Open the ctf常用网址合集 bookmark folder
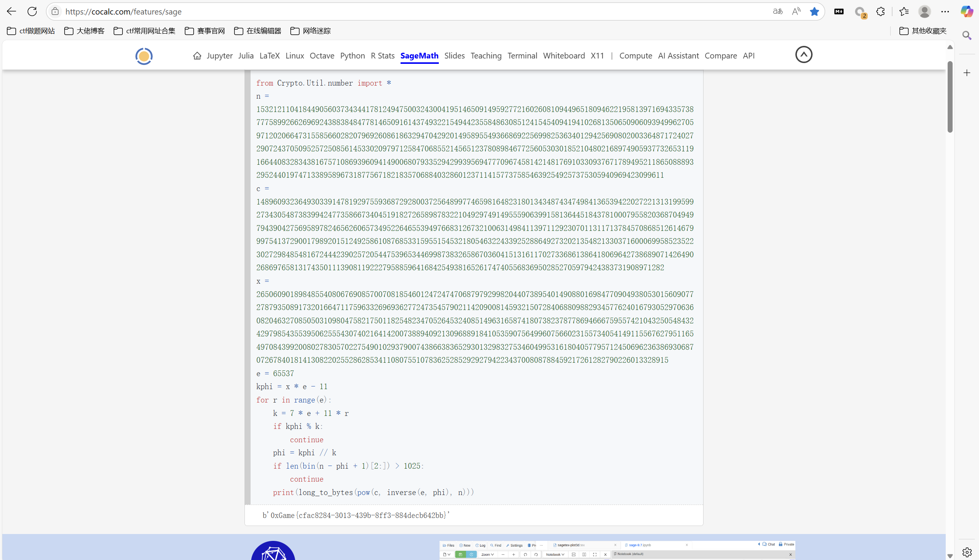The height and width of the screenshot is (560, 979). (x=145, y=31)
